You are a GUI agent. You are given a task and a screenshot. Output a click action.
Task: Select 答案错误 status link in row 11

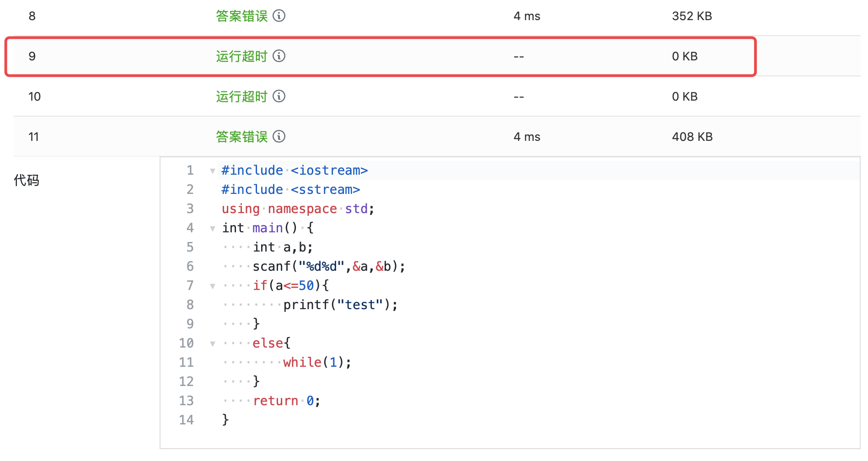(x=242, y=137)
